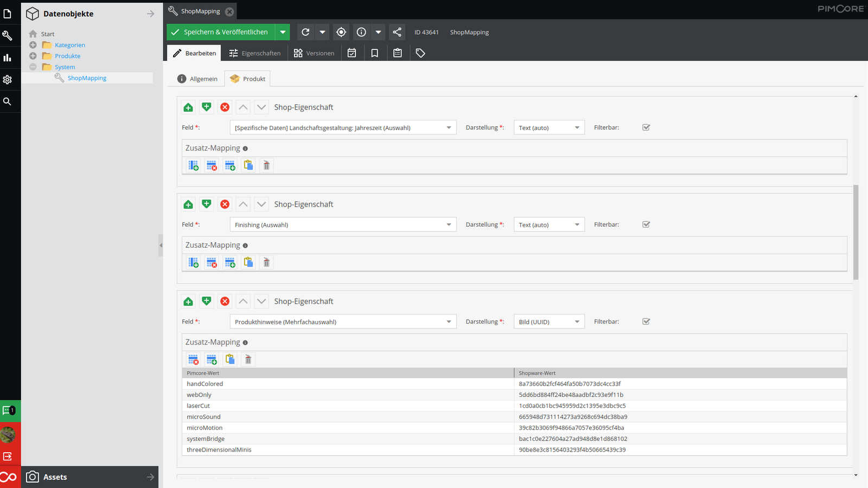Open the Produkt sub-tab

click(x=247, y=79)
